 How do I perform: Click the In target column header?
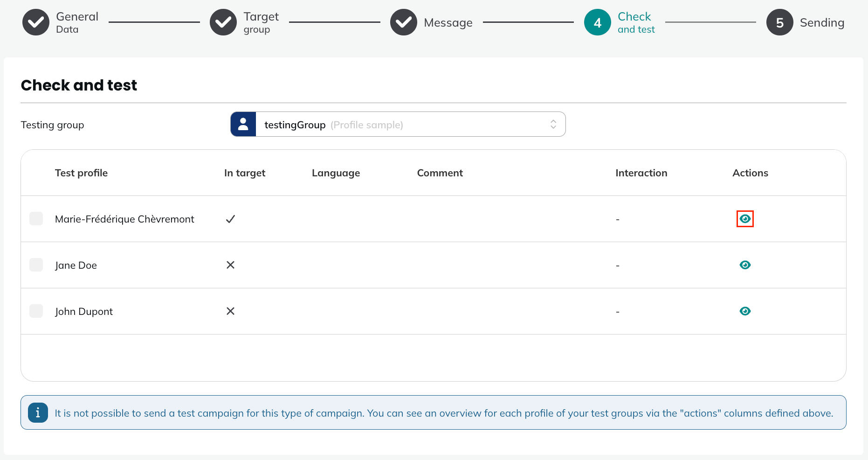click(x=245, y=173)
